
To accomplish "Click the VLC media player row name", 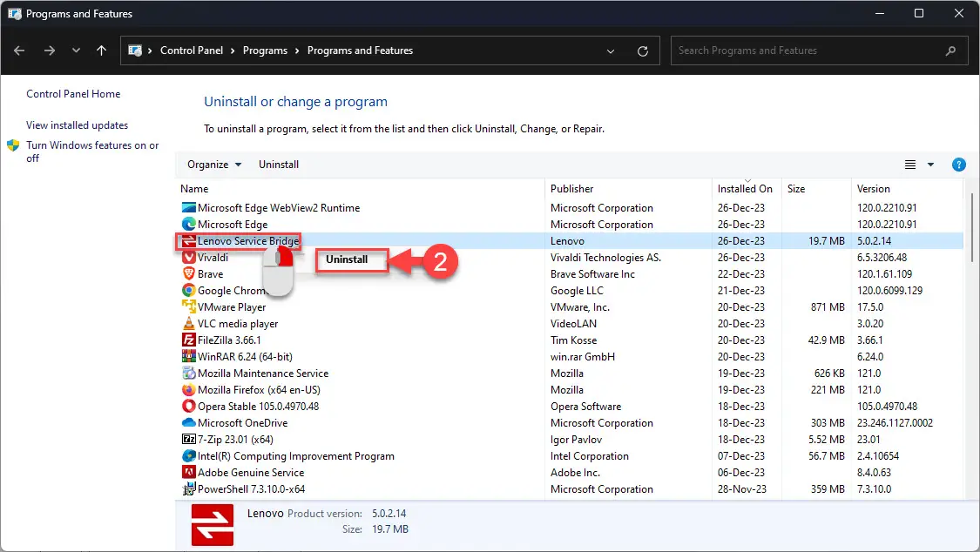I will (x=238, y=324).
